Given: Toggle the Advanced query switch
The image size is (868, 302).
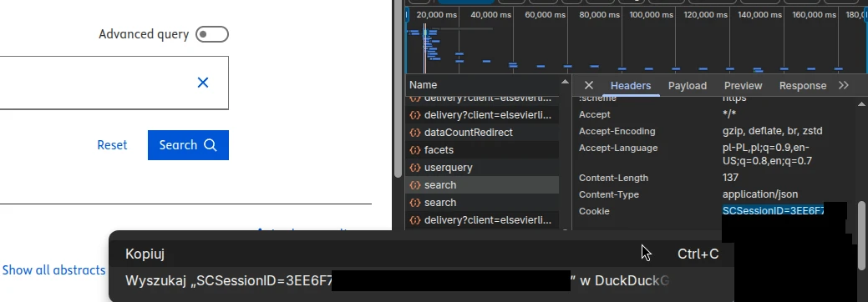Looking at the screenshot, I should click(212, 34).
